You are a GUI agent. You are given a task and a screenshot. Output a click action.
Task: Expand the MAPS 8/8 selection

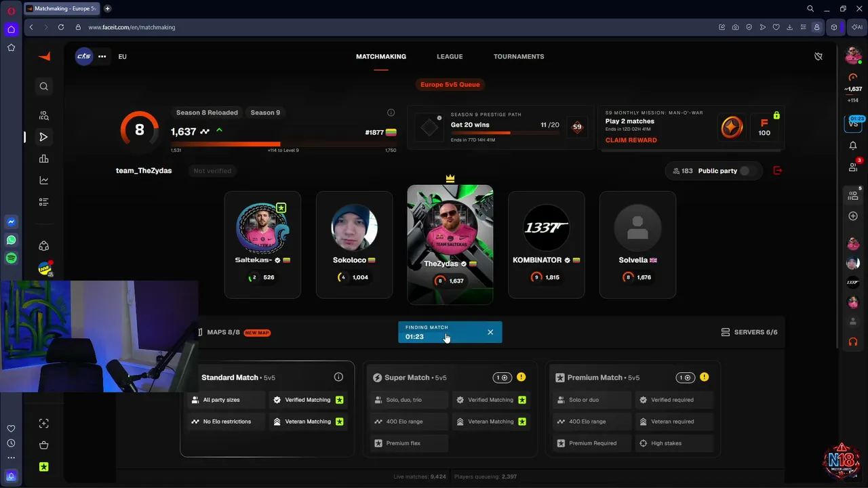[233, 332]
